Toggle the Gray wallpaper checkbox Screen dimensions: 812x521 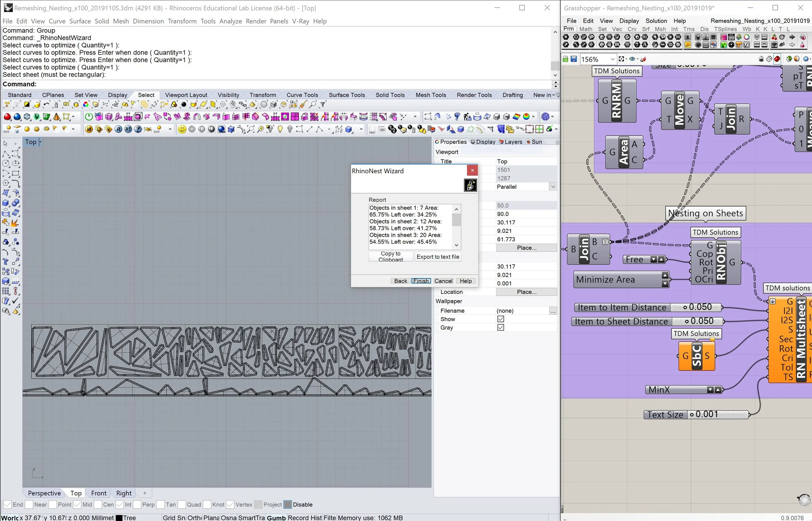point(501,327)
